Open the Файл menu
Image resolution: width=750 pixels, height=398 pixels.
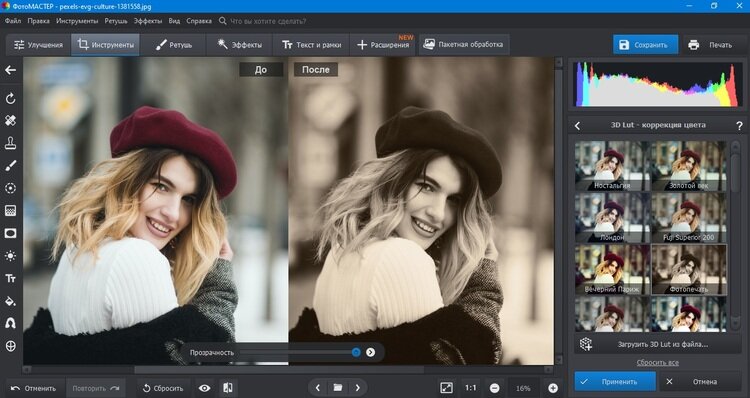coord(13,21)
